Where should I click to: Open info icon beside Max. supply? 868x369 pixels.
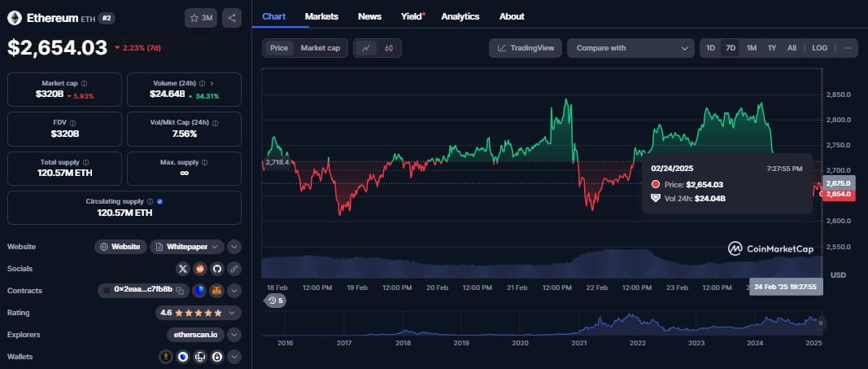[x=204, y=162]
